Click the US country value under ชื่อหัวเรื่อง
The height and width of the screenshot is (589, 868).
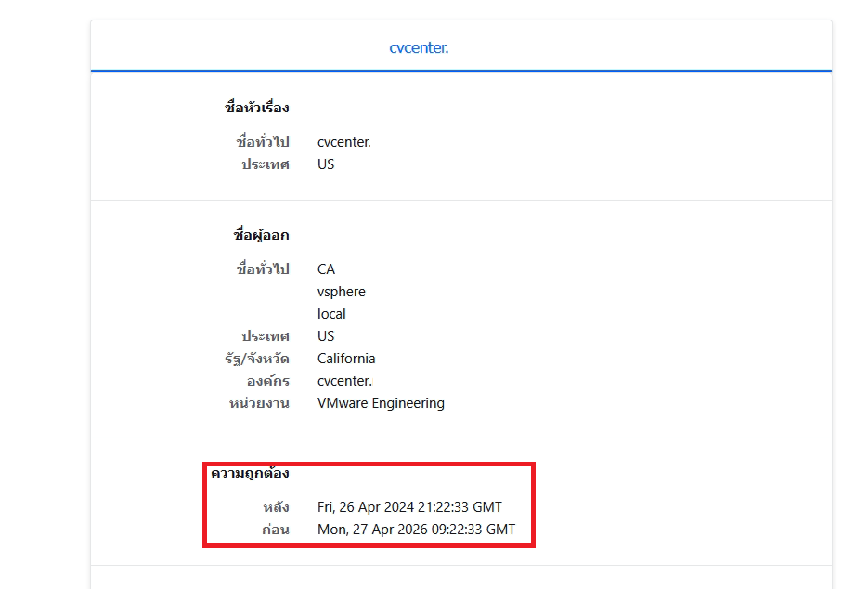pyautogui.click(x=326, y=164)
